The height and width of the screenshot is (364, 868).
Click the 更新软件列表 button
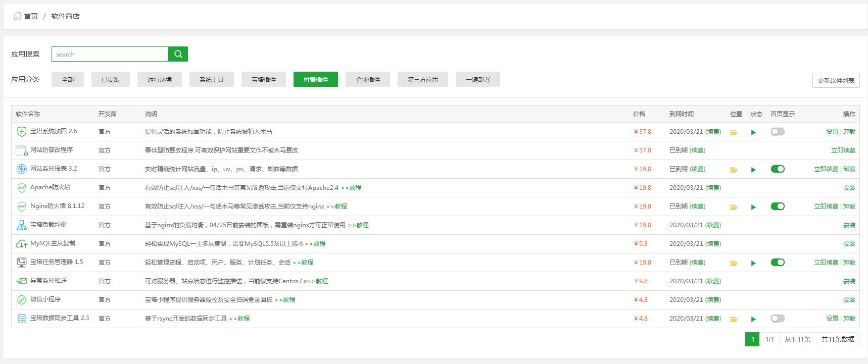pos(836,80)
